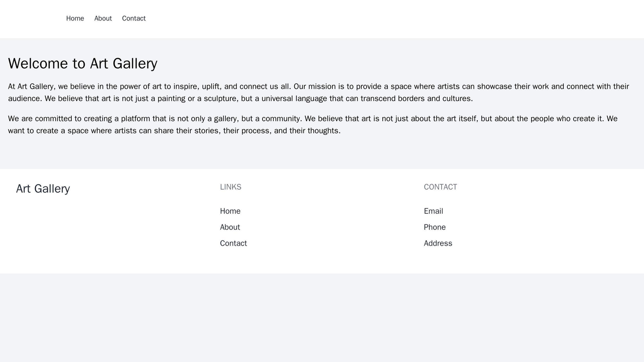
Task: Open the About page from top navigation
Action: (103, 18)
